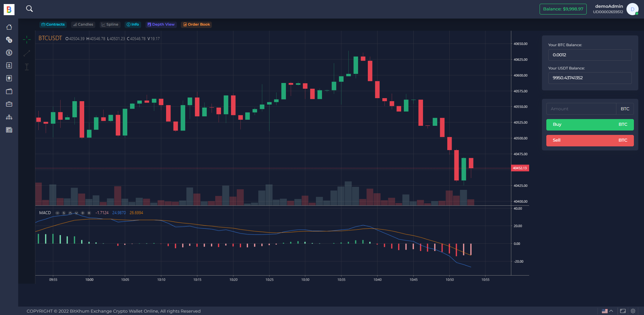Open the wallet icon in the sidebar

pyautogui.click(x=9, y=91)
